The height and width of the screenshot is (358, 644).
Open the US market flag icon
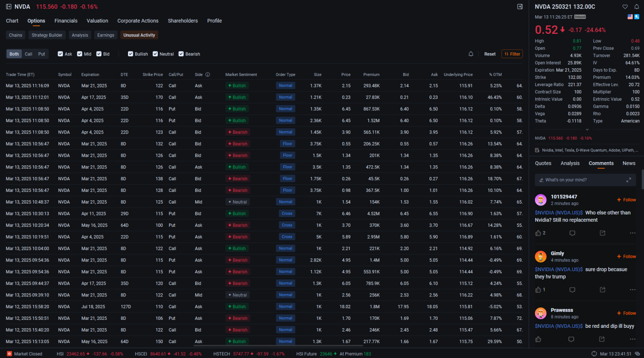(x=630, y=17)
